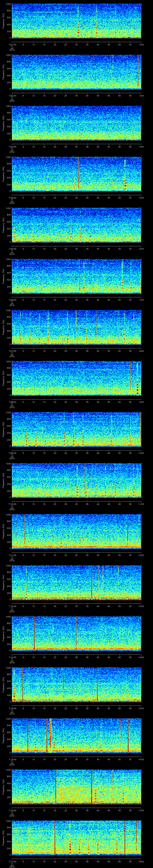Select the spectrogram plot starting at 7:15:00
The width and height of the screenshot is (153, 868).
(76, 736)
